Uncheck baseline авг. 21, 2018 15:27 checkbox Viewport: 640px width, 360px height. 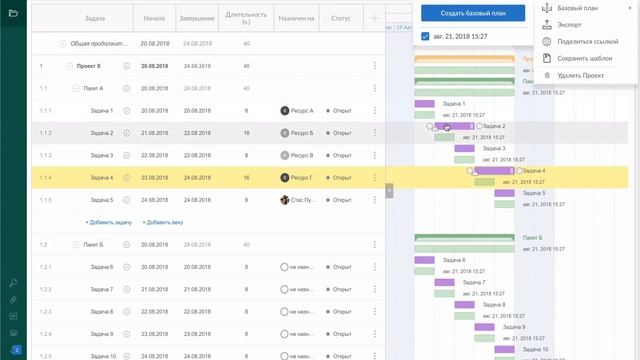click(x=425, y=36)
